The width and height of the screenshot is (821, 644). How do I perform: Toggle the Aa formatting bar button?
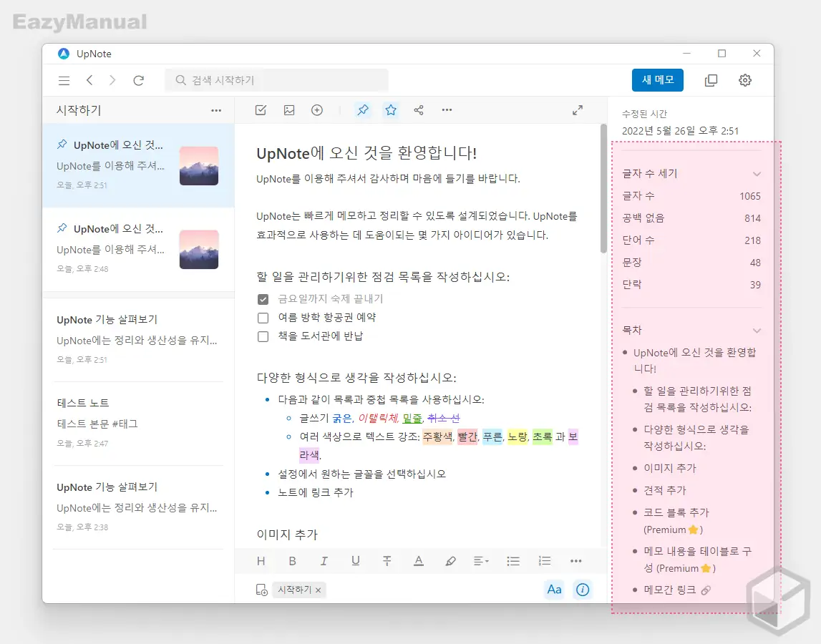(554, 590)
